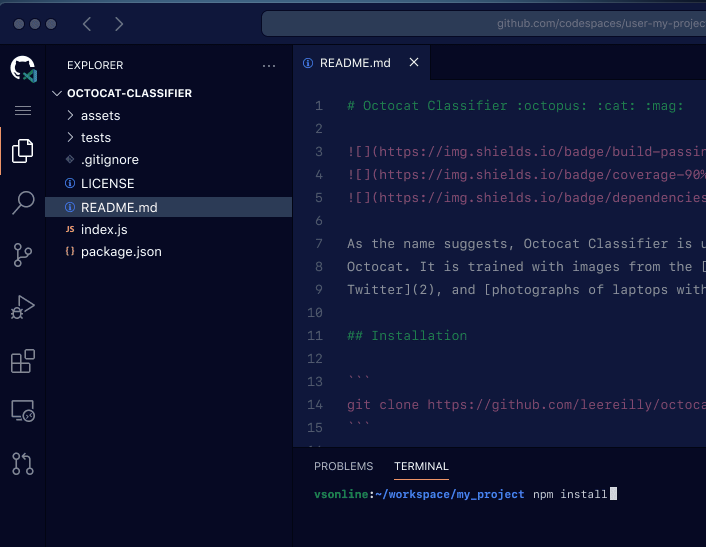
Task: Switch to the PROBLEMS panel tab
Action: click(x=344, y=466)
